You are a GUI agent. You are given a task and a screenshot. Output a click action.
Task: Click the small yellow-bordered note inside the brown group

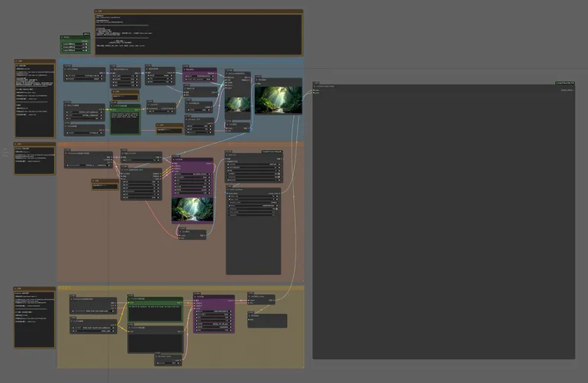[x=104, y=186]
